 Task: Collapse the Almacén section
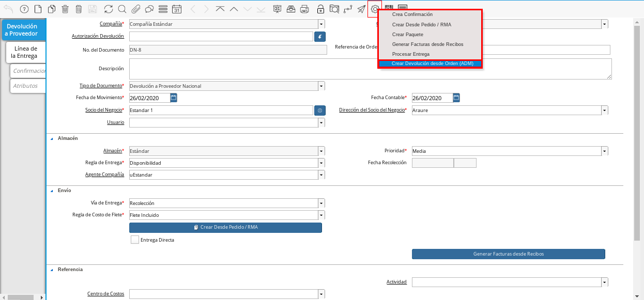click(x=52, y=138)
